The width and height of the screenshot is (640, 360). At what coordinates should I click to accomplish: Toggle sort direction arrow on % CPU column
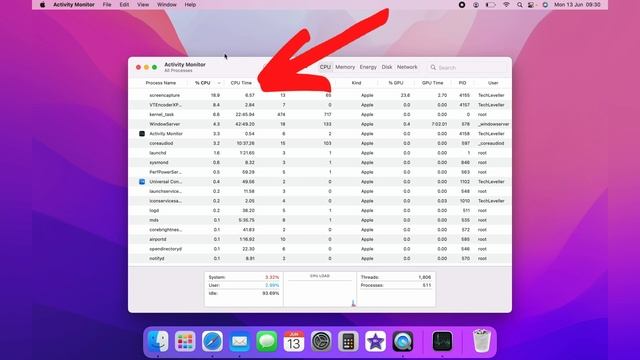tap(219, 83)
